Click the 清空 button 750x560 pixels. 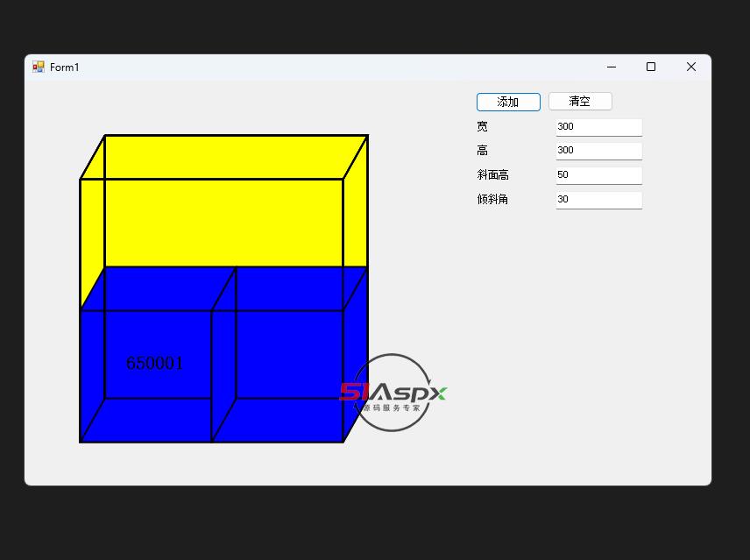[580, 102]
